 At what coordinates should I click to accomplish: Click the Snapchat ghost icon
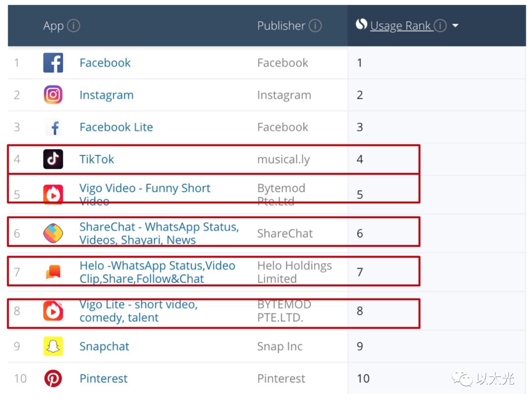tap(53, 346)
